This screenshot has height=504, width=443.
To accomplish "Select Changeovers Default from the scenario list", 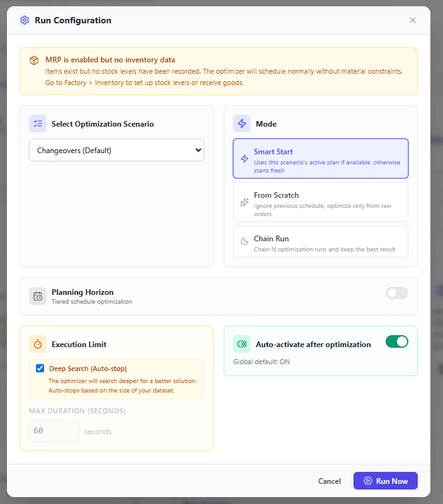I will [x=116, y=150].
